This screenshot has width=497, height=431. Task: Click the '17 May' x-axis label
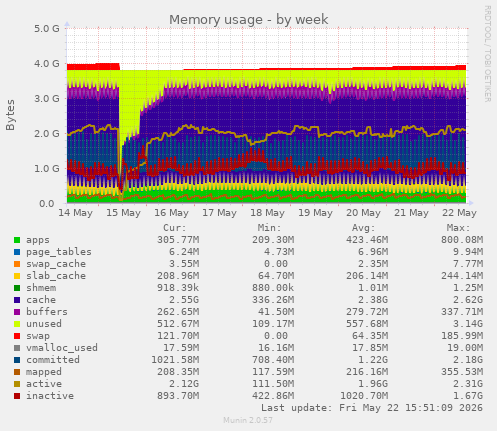(x=219, y=213)
